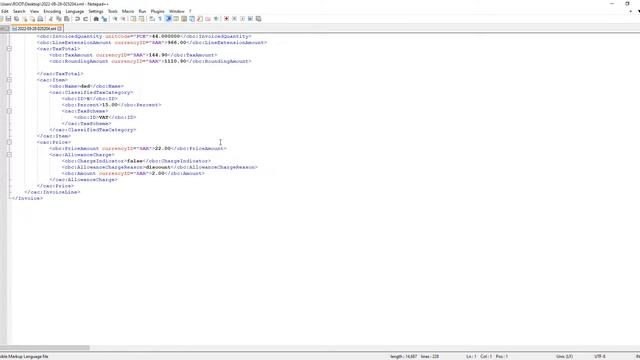Click the Paste toolbar icon

click(66, 19)
